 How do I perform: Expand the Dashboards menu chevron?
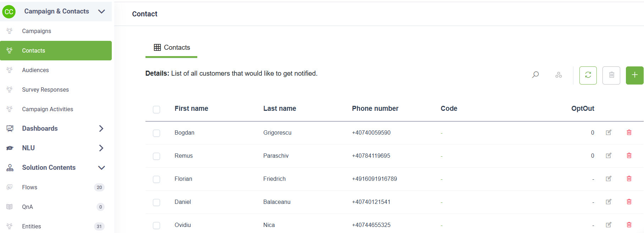101,129
